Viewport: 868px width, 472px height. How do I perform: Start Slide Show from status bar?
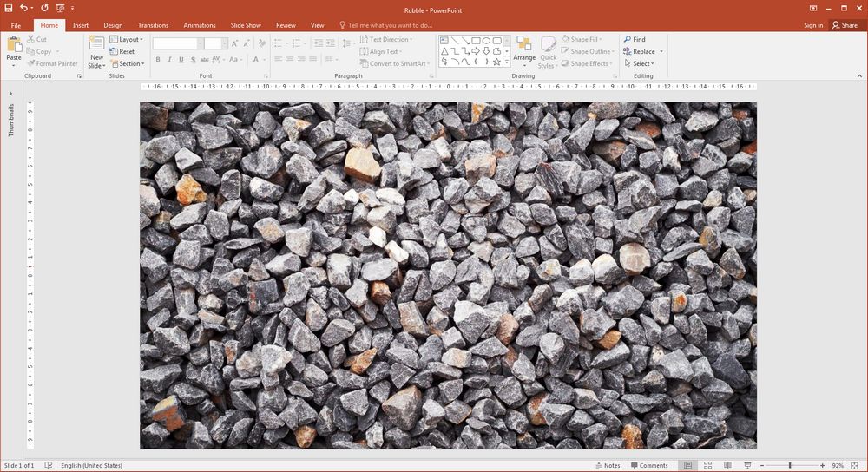(x=747, y=465)
